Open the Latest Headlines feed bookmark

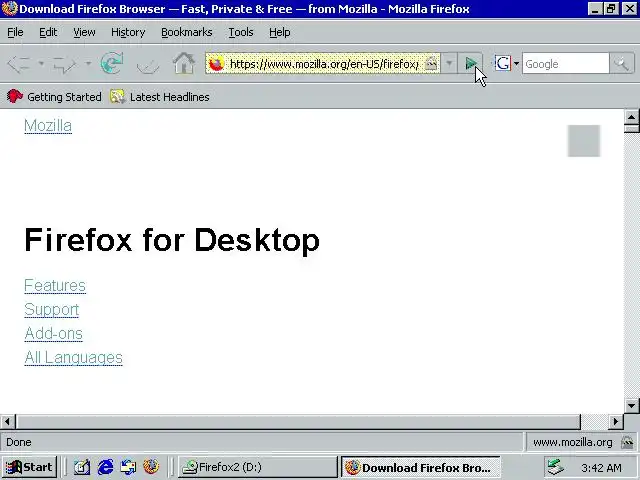[x=160, y=97]
